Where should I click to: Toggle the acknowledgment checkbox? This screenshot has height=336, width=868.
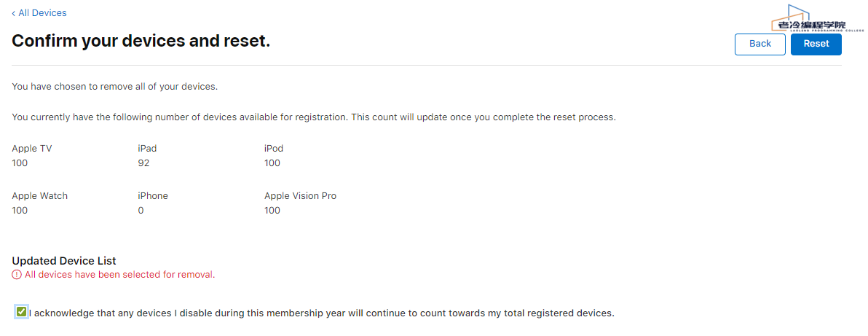22,313
